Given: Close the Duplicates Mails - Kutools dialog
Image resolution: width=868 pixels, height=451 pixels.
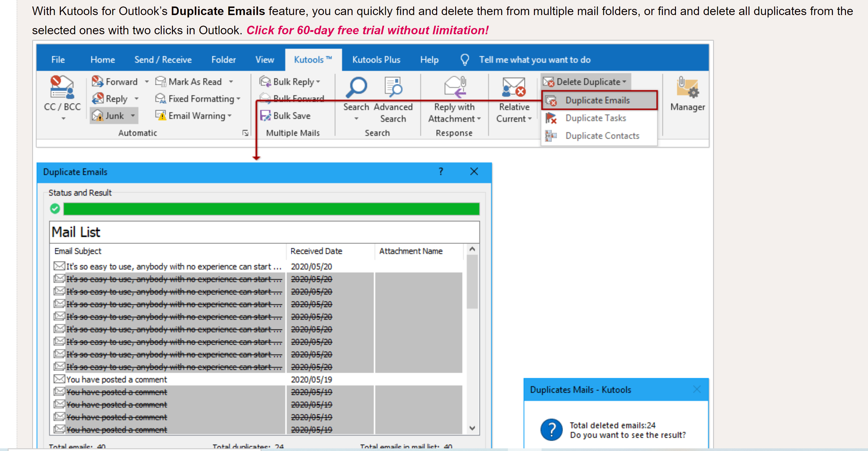Looking at the screenshot, I should (697, 389).
